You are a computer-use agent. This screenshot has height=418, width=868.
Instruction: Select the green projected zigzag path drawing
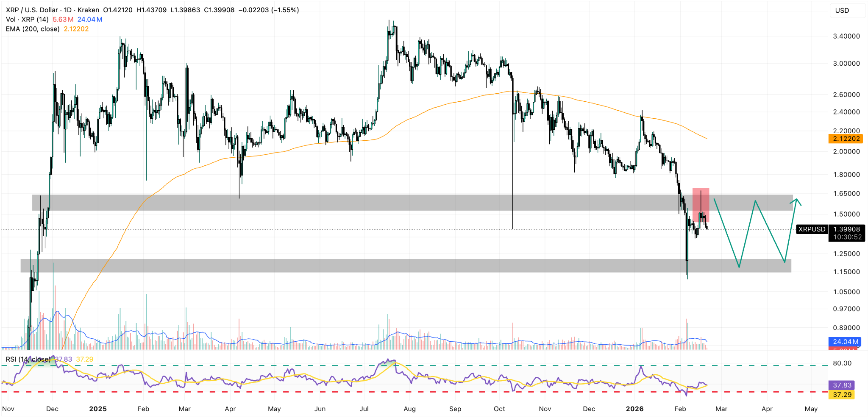[758, 233]
